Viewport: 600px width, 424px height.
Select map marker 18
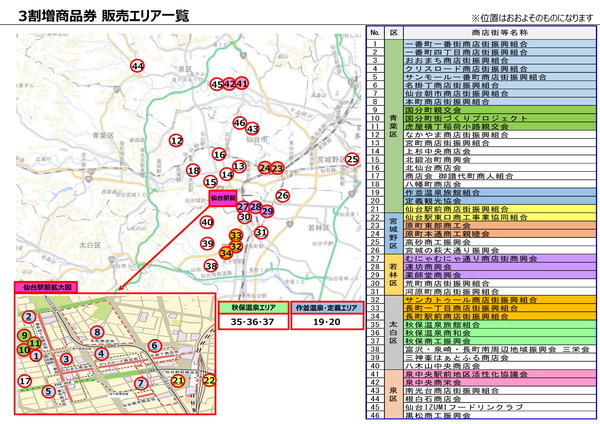[193, 170]
